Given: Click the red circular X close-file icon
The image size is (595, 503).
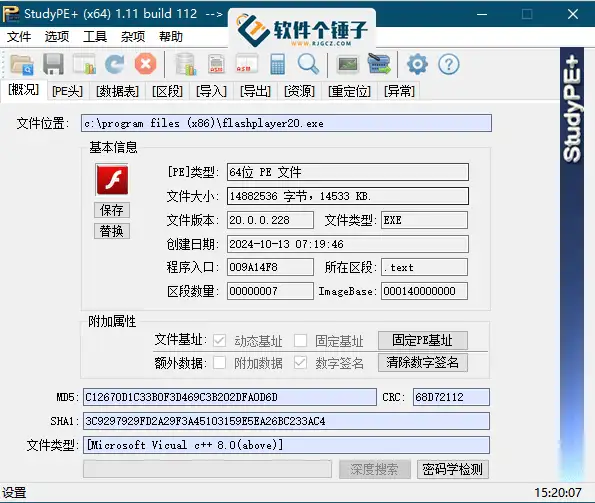Looking at the screenshot, I should pyautogui.click(x=145, y=64).
